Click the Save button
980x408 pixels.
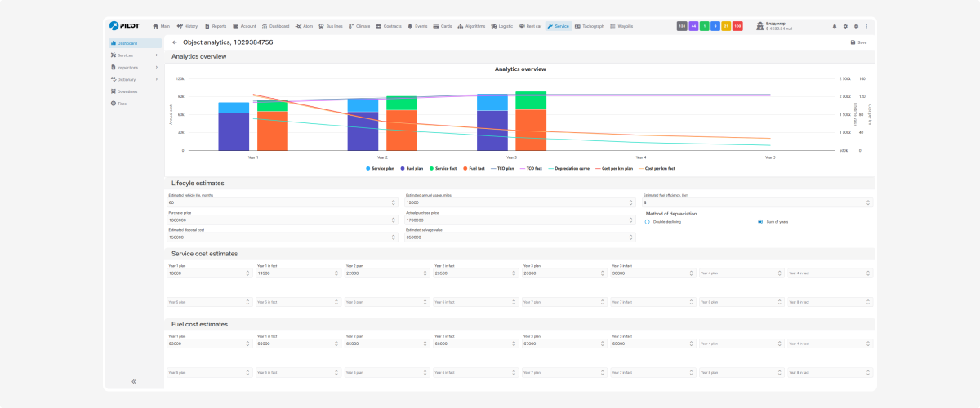858,42
